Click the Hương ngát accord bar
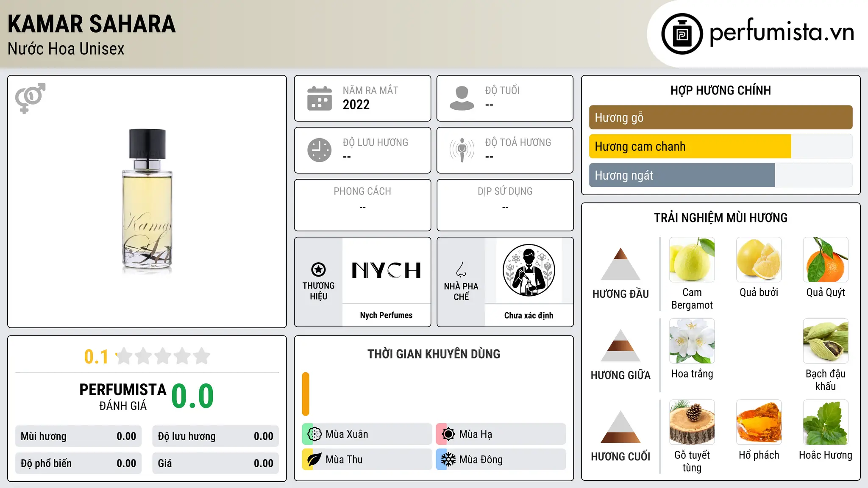Viewport: 868px width, 488px height. 721,175
